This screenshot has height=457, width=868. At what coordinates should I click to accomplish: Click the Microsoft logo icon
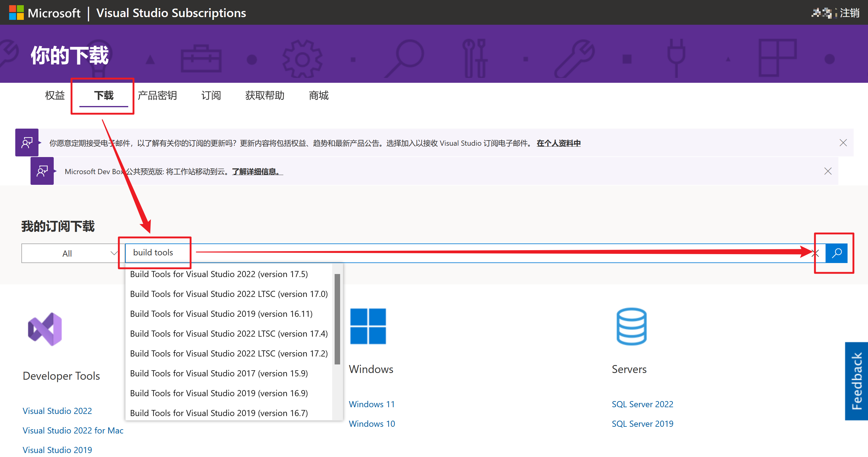click(x=16, y=13)
